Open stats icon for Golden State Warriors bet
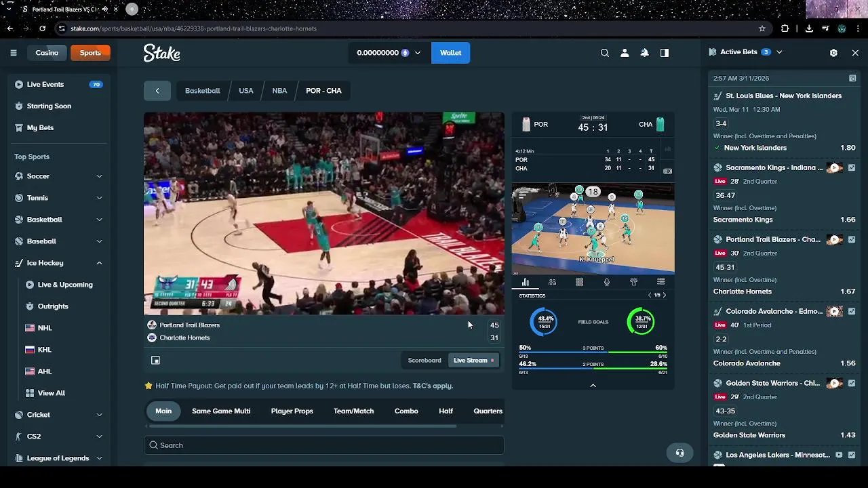This screenshot has width=868, height=488. click(852, 384)
